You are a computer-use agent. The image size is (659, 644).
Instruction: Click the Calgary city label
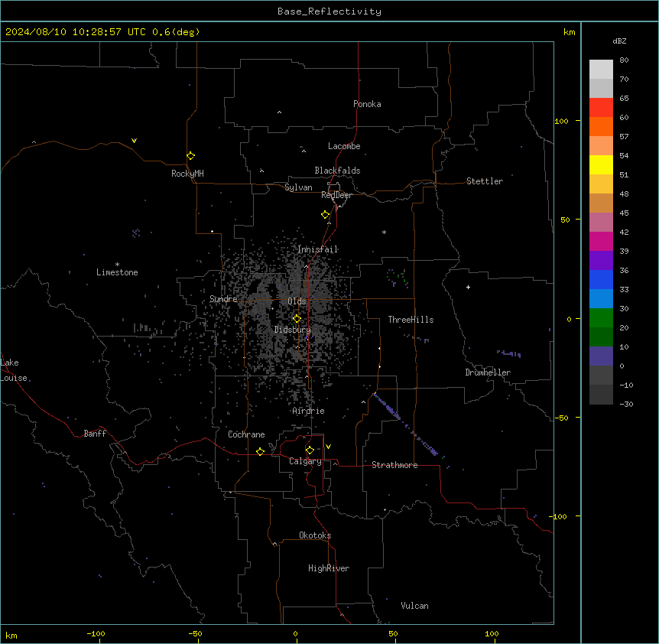[305, 461]
